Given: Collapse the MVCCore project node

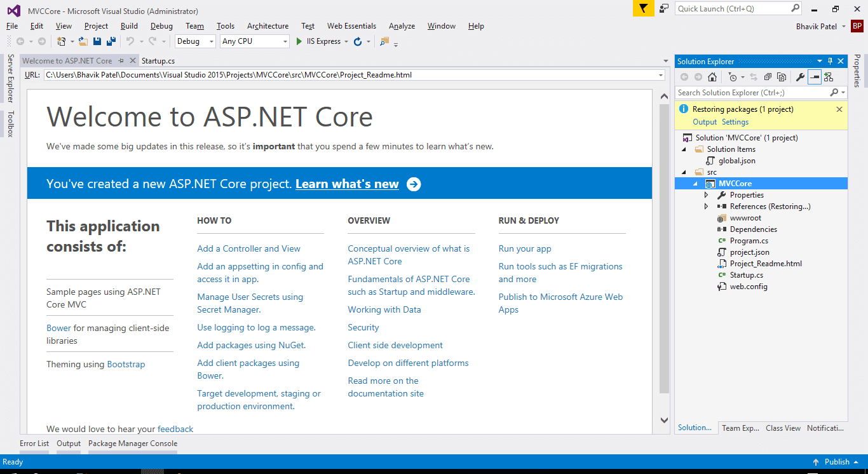Looking at the screenshot, I should (695, 184).
